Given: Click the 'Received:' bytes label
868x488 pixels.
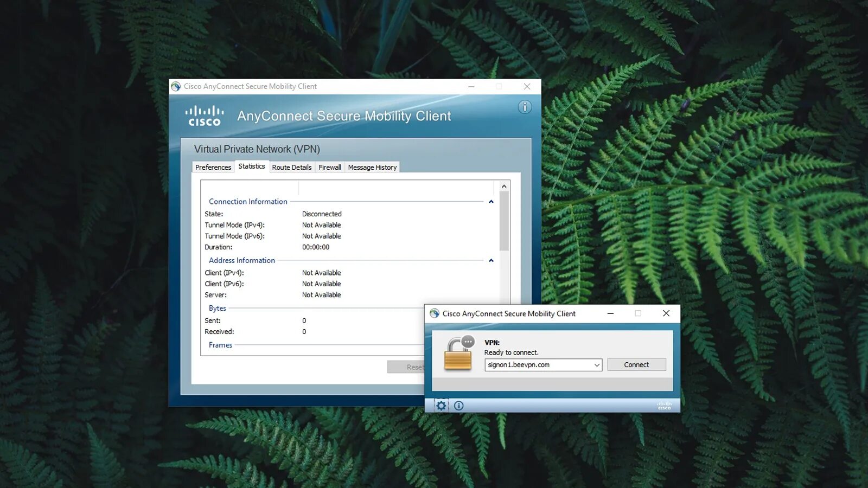Looking at the screenshot, I should [220, 332].
